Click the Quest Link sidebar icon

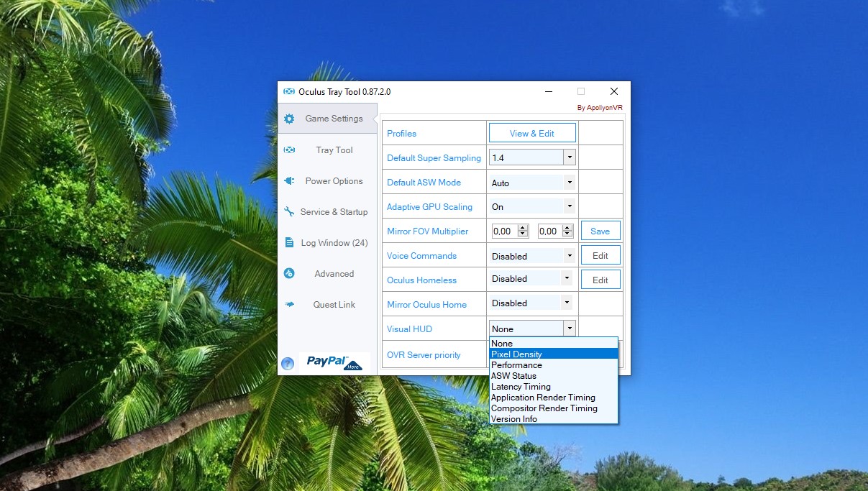289,305
